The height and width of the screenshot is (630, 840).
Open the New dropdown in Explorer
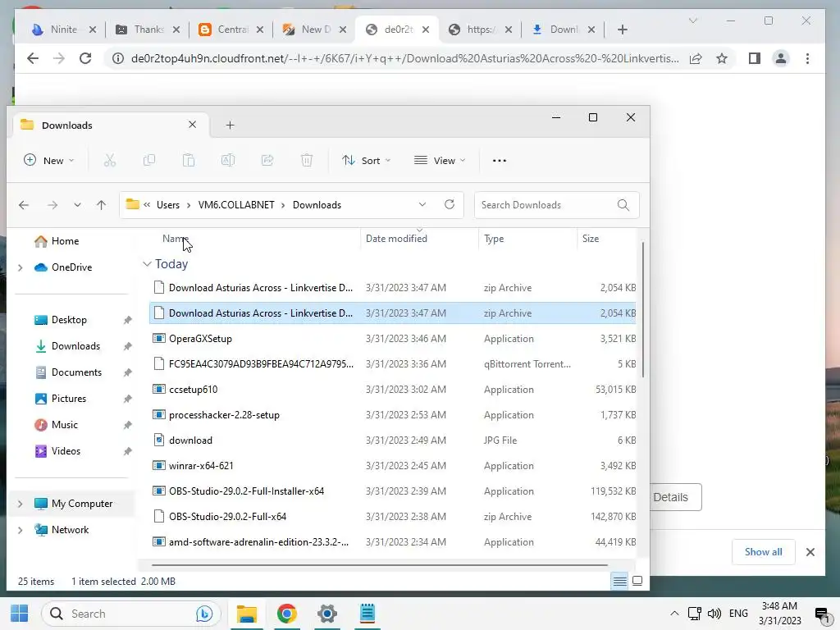click(48, 160)
